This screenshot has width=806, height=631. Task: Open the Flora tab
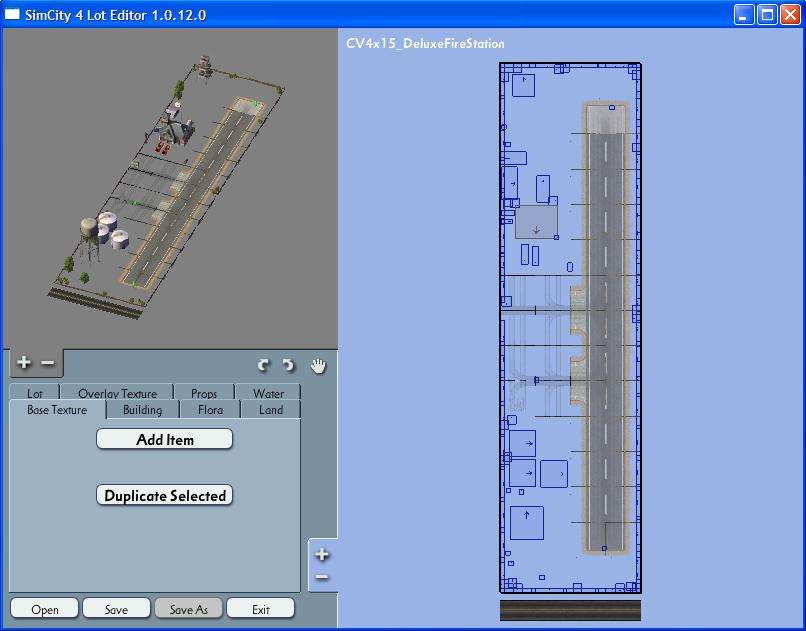coord(210,410)
